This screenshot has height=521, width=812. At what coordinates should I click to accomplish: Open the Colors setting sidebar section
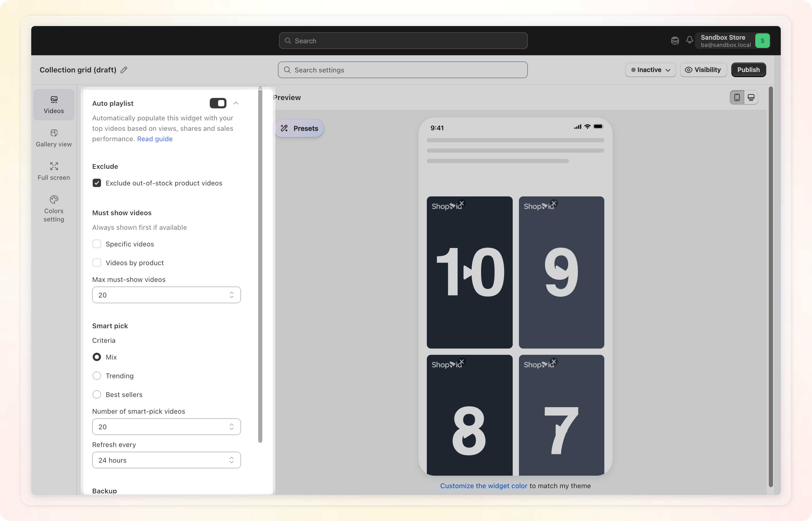[54, 209]
